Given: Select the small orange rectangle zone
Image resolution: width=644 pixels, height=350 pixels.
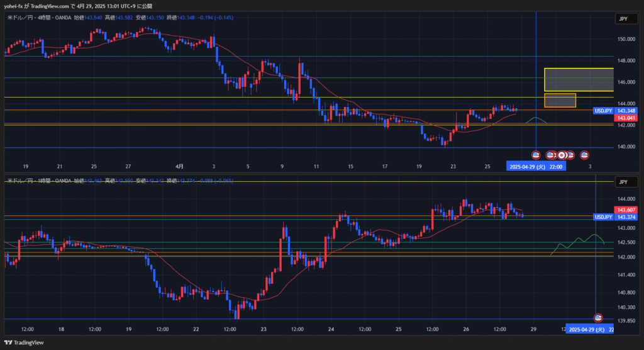Looking at the screenshot, I should click(560, 100).
